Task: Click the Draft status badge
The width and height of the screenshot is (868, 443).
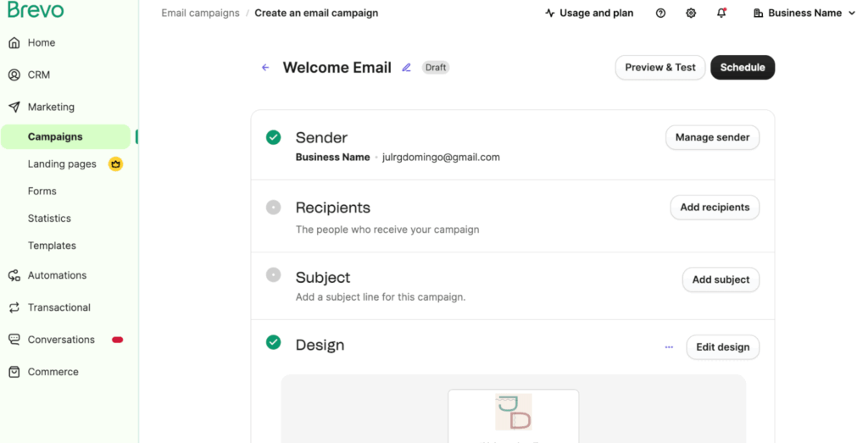Action: pyautogui.click(x=436, y=68)
